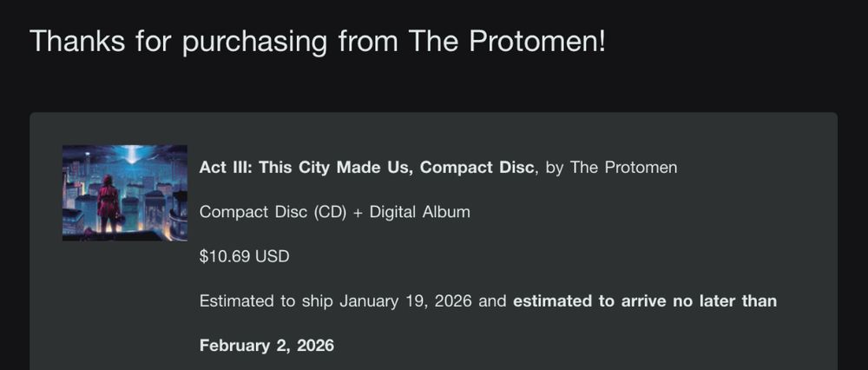Image resolution: width=868 pixels, height=370 pixels.
Task: Click the 'Thanks for purchasing' heading
Action: 317,42
